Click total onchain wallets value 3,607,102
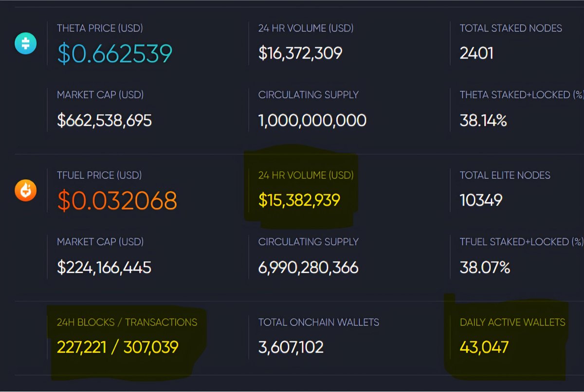 coord(291,347)
